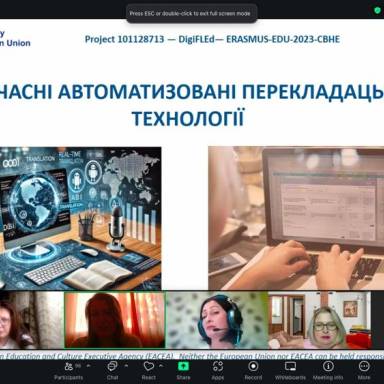Click the laptop typing photo on slide
The image size is (384, 384).
[296, 218]
